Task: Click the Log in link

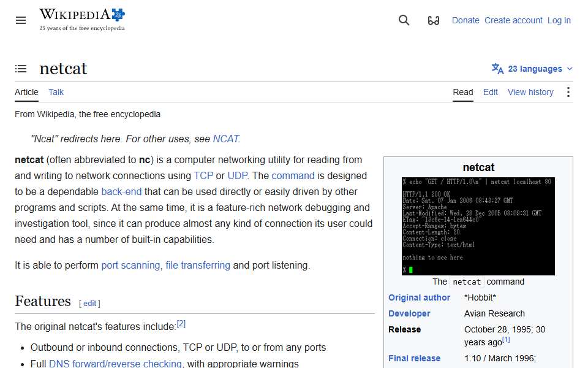Action: click(x=559, y=20)
